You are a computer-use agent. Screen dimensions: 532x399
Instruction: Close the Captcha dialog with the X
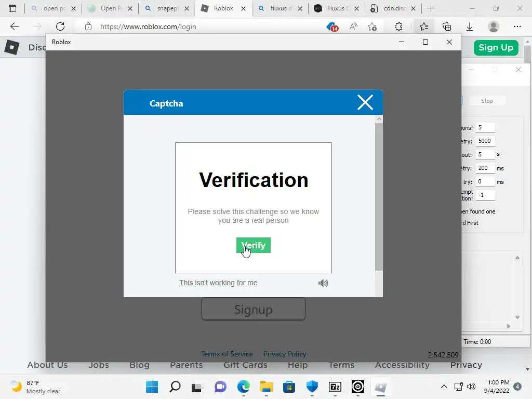pos(365,102)
